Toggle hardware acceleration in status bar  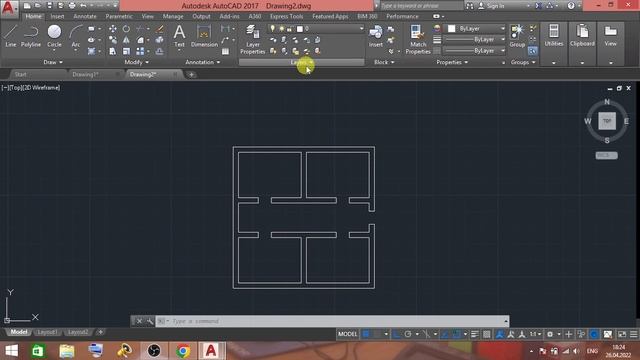594,334
